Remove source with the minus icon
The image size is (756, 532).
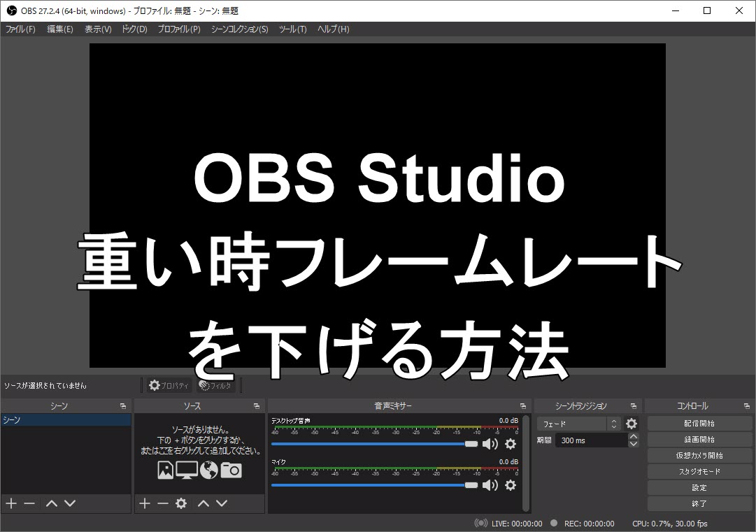[163, 503]
